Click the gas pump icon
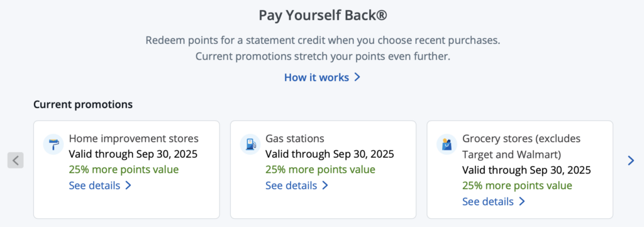 250,144
